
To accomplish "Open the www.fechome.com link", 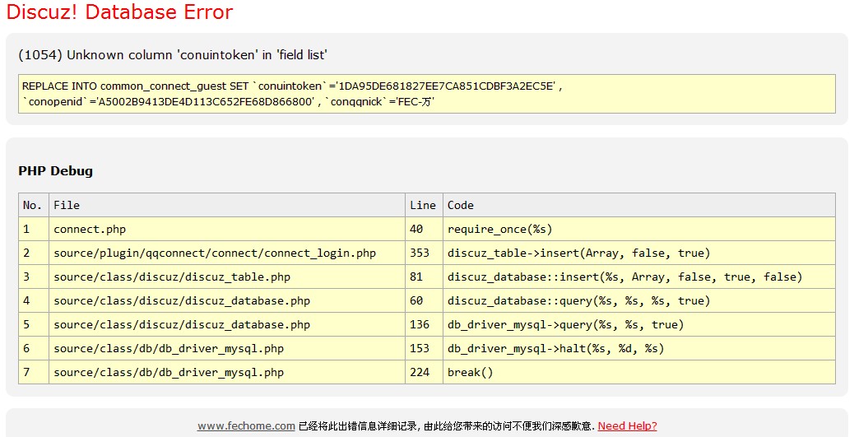I will (246, 425).
